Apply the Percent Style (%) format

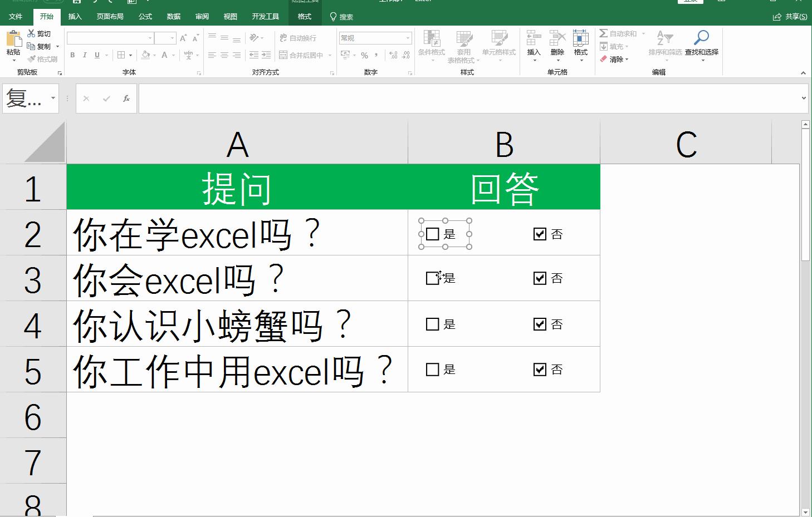[x=365, y=55]
